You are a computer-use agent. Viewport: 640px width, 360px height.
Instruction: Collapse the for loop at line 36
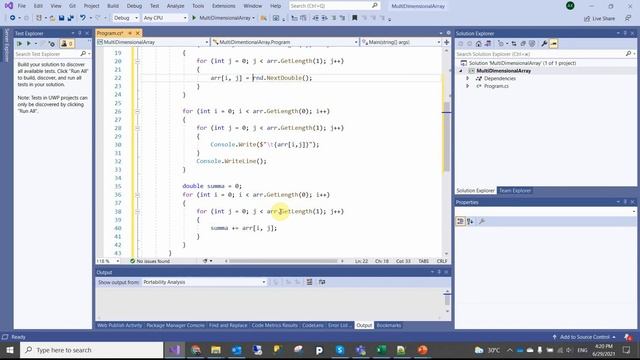tap(138, 195)
